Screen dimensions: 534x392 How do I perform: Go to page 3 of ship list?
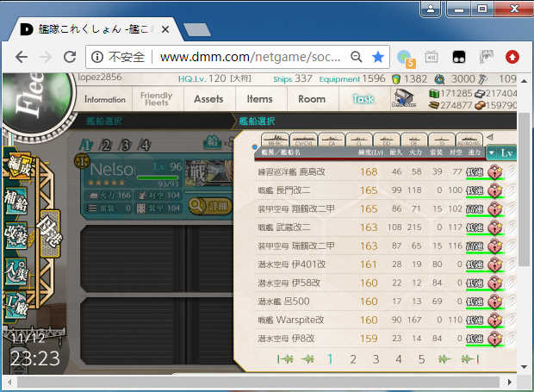376,359
